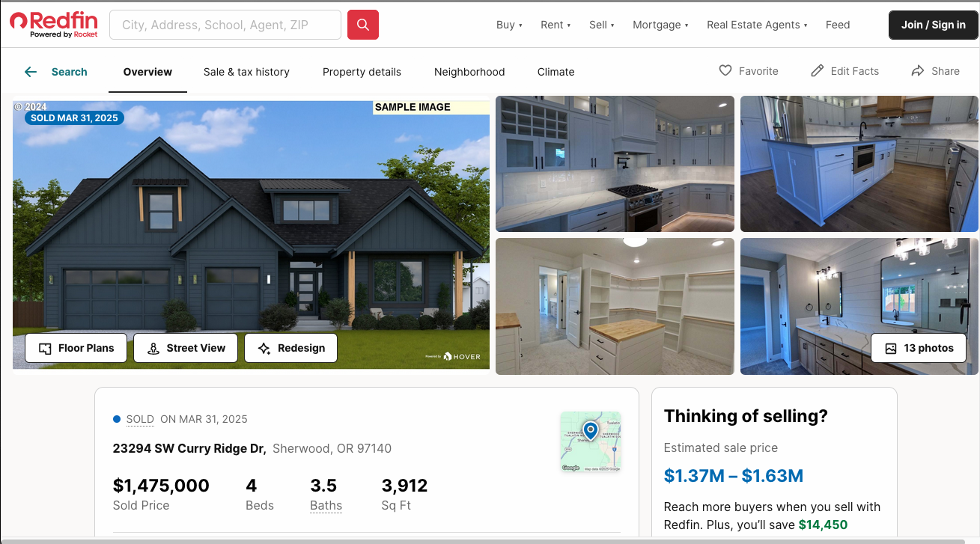Expand the Rent dropdown menu
This screenshot has width=980, height=544.
point(556,25)
